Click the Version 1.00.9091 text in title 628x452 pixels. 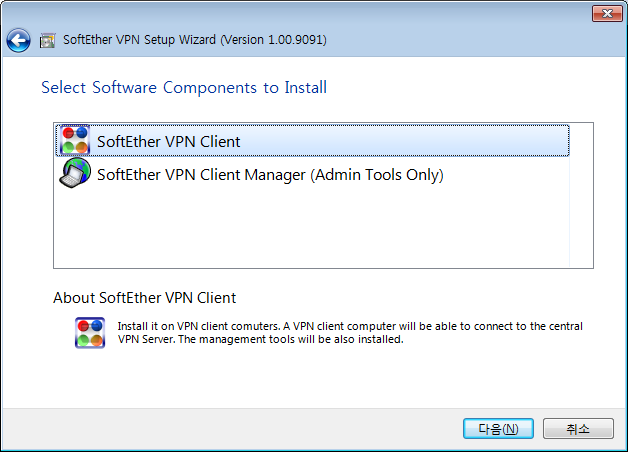click(274, 40)
